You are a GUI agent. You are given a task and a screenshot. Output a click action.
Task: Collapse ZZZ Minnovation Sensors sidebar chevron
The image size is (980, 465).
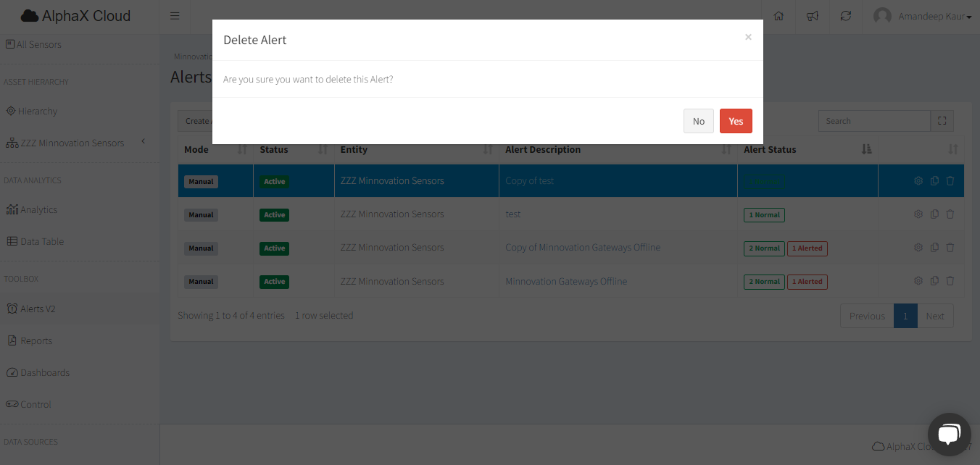(144, 141)
